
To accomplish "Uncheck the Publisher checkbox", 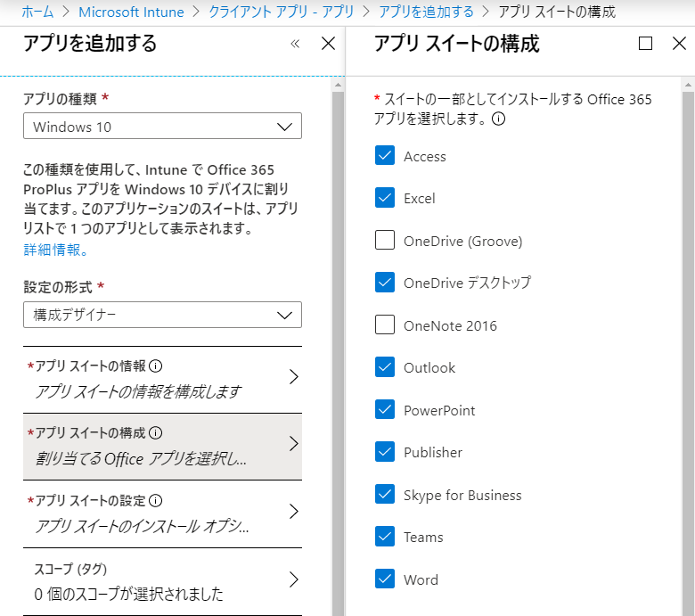I will coord(385,452).
